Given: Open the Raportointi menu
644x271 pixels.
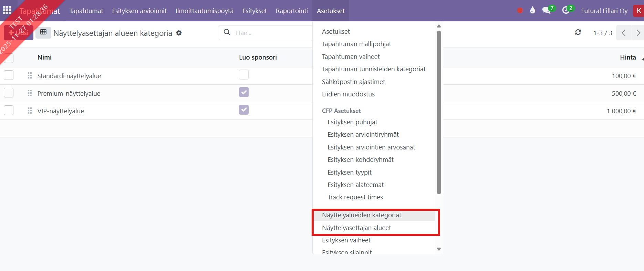Looking at the screenshot, I should pos(292,11).
